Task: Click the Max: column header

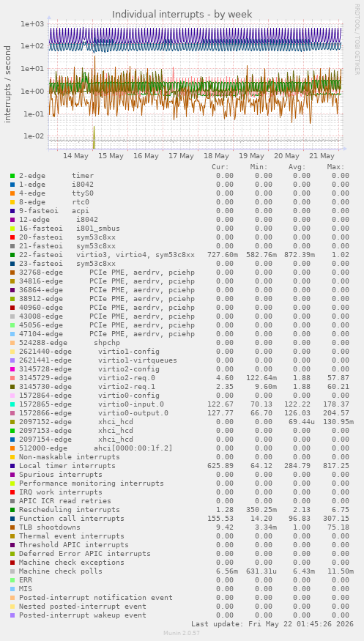Action: click(x=336, y=167)
